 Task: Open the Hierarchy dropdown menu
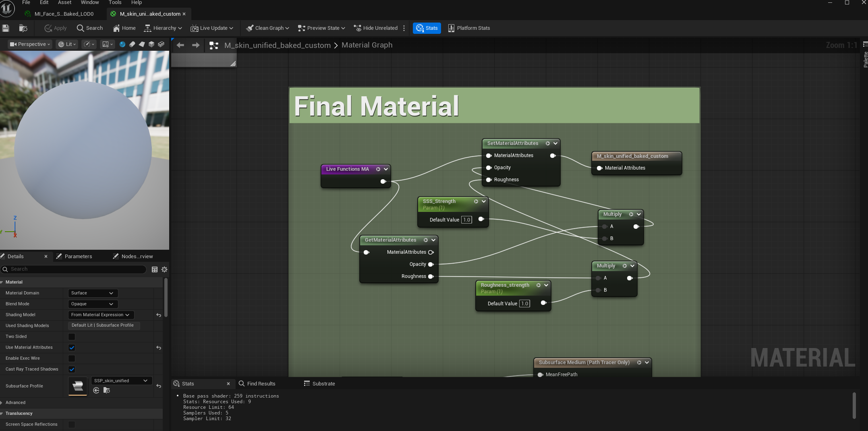(x=163, y=28)
